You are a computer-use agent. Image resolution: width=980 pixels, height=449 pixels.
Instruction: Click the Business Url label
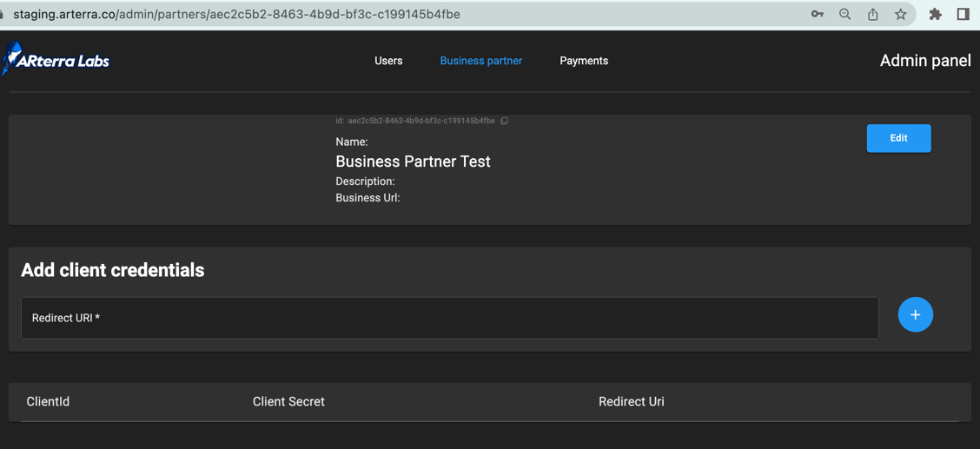pos(367,198)
